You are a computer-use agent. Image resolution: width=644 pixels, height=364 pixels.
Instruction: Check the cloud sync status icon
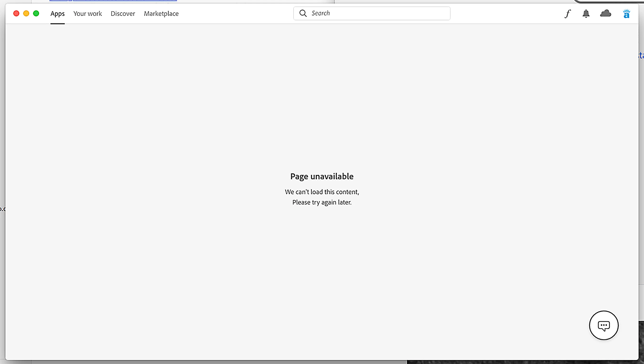coord(605,14)
